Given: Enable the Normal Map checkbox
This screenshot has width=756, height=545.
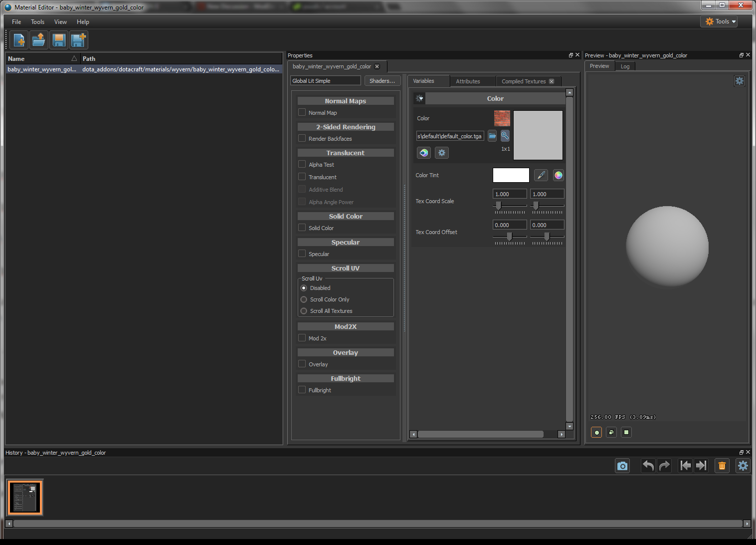Looking at the screenshot, I should pyautogui.click(x=302, y=112).
